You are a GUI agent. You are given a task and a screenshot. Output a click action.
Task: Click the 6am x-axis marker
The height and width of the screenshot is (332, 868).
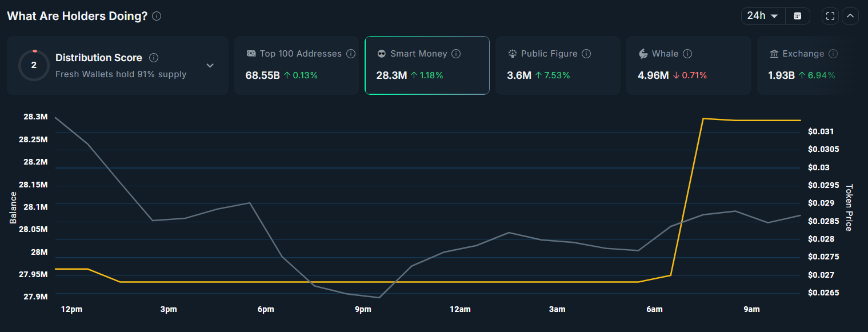(x=654, y=310)
